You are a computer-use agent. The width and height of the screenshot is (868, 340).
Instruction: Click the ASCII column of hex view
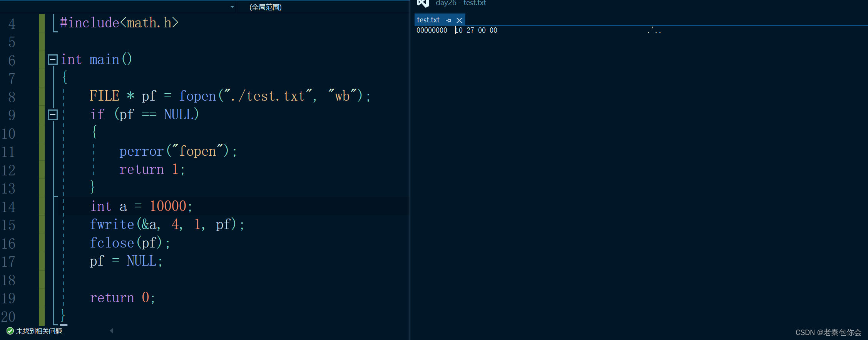654,30
